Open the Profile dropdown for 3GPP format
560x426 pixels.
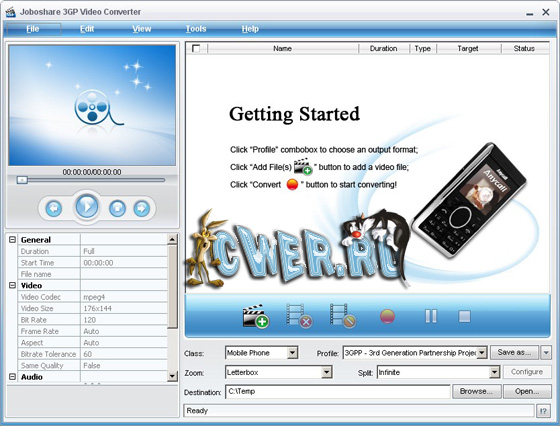[482, 353]
